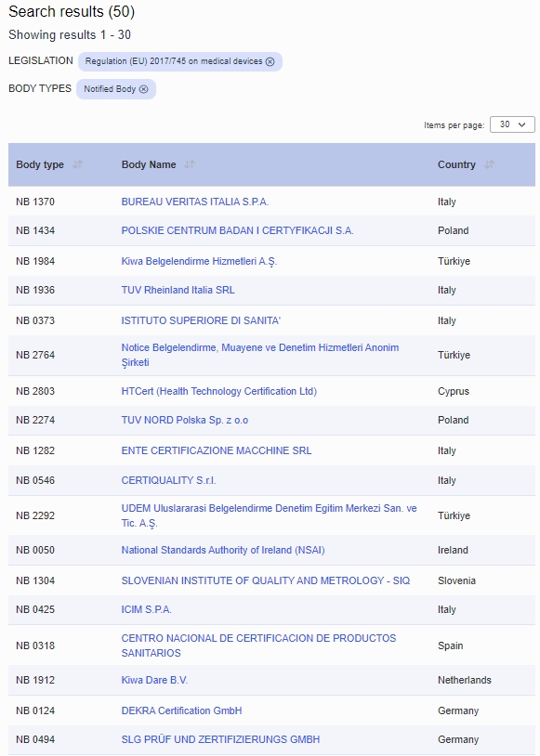Sort table by Country column
The width and height of the screenshot is (540, 756).
point(489,165)
